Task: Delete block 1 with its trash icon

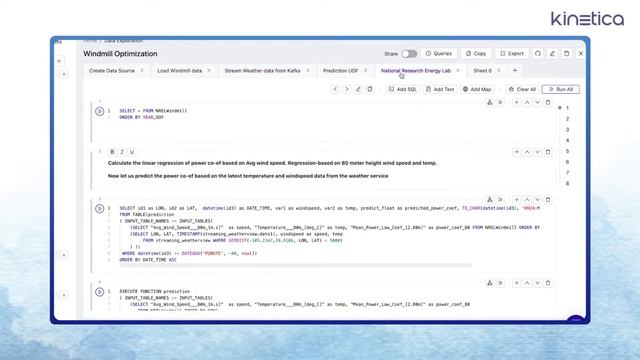Action: click(x=548, y=102)
